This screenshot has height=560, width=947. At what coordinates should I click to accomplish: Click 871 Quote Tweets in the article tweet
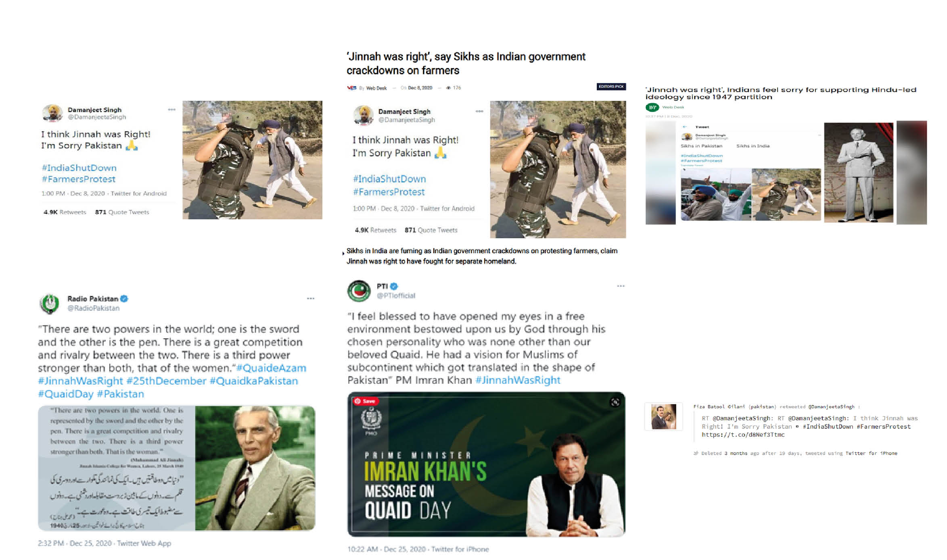pos(431,230)
